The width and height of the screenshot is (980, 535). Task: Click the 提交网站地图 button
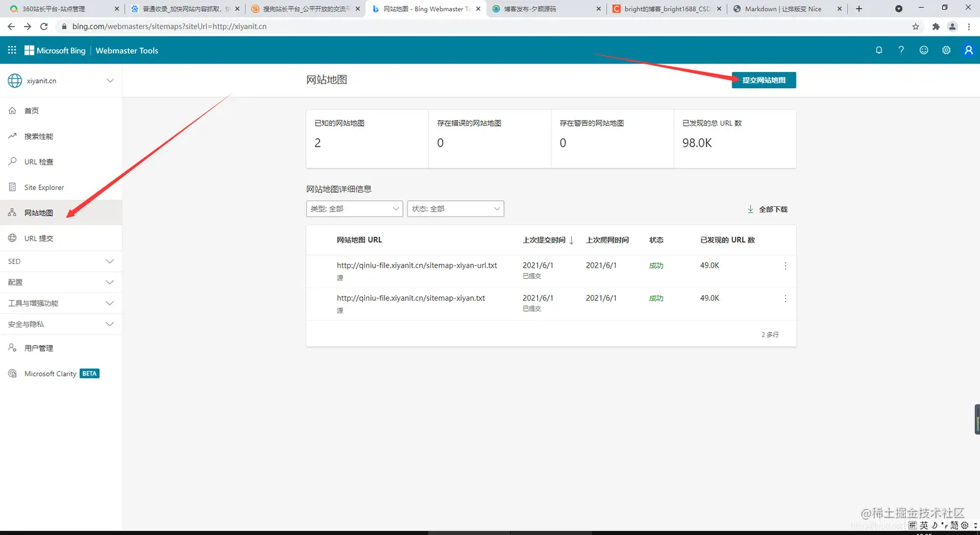pos(764,80)
